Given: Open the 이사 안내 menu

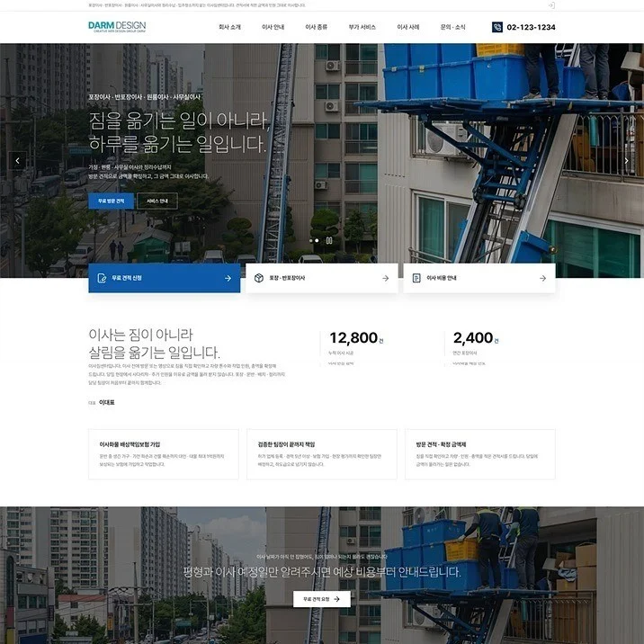Looking at the screenshot, I should click(273, 27).
